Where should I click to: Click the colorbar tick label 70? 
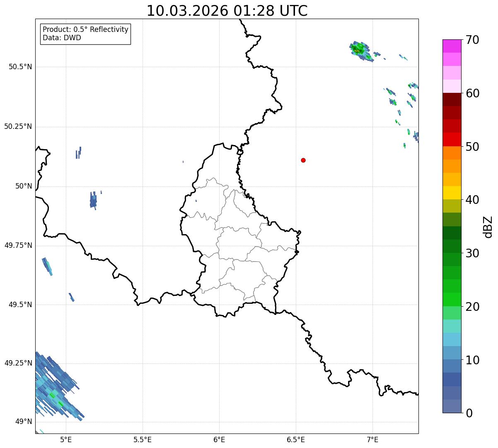(x=472, y=40)
